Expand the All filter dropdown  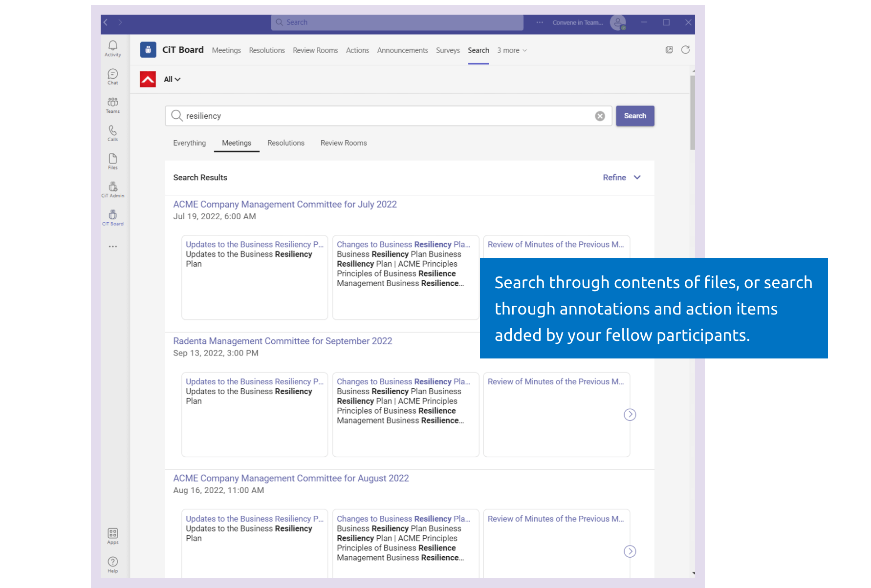click(172, 79)
